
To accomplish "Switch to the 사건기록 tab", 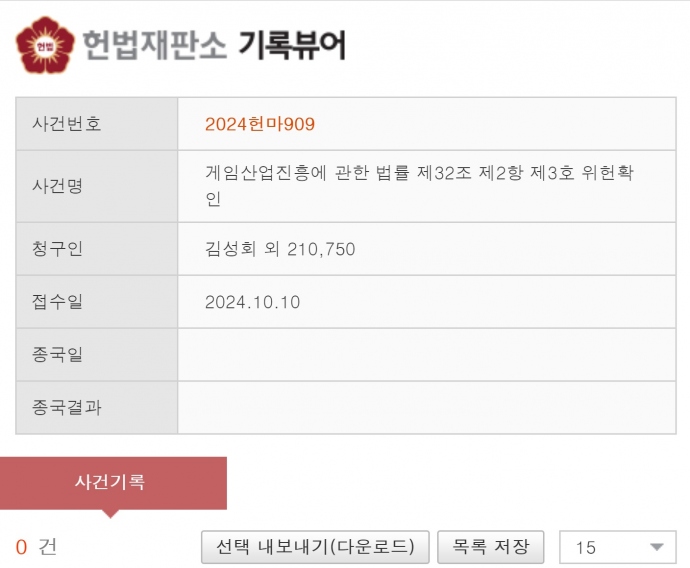I will pos(112,482).
